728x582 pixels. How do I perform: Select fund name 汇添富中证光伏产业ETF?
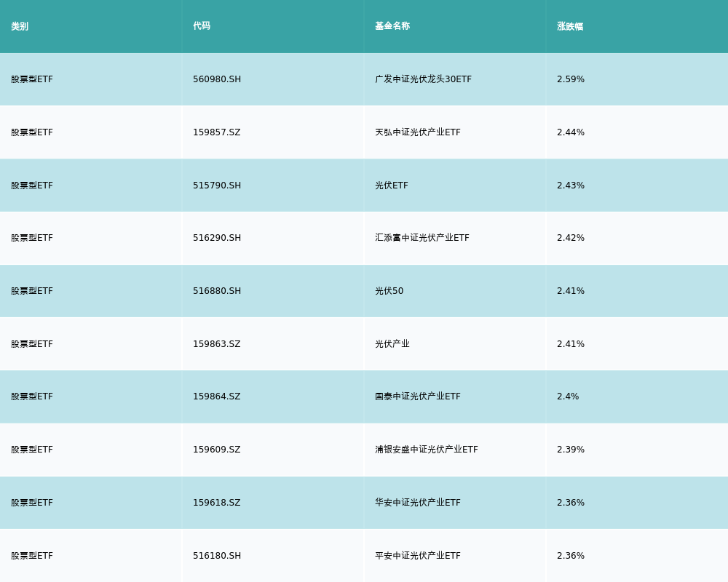pyautogui.click(x=422, y=238)
